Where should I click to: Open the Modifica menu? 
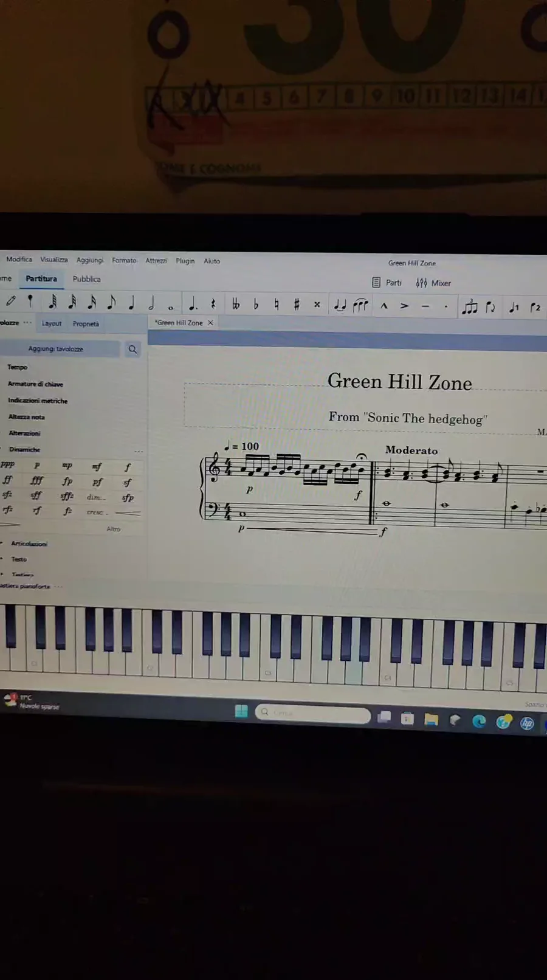tap(19, 259)
